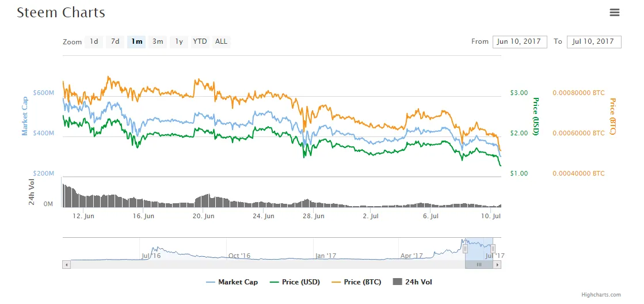This screenshot has width=644, height=304.
Task: Click the $600M market cap label
Action: pyautogui.click(x=44, y=93)
